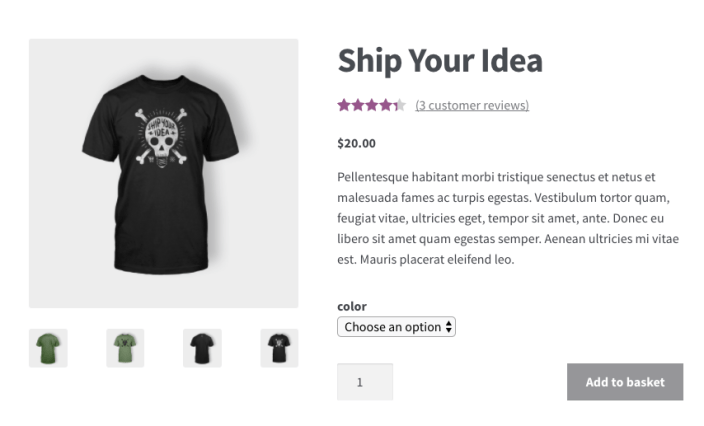Click the up-down arrows on the color selector
Viewport: 704px width, 426px height.
pyautogui.click(x=449, y=327)
